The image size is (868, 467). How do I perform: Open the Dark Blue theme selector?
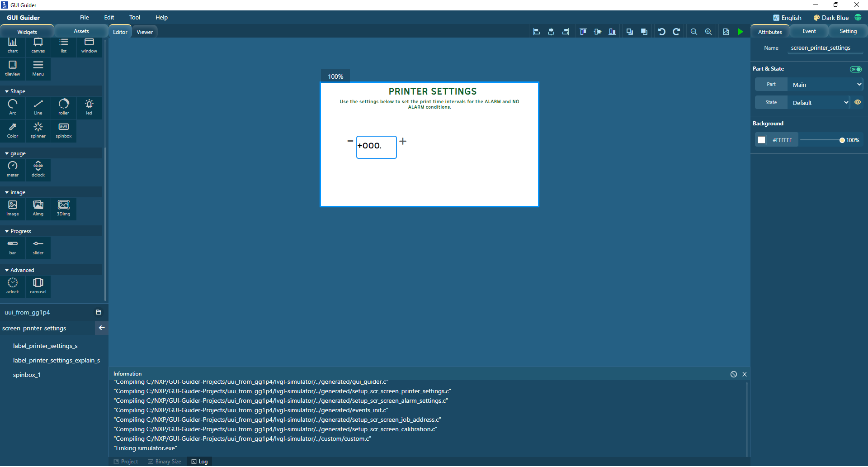click(x=831, y=18)
